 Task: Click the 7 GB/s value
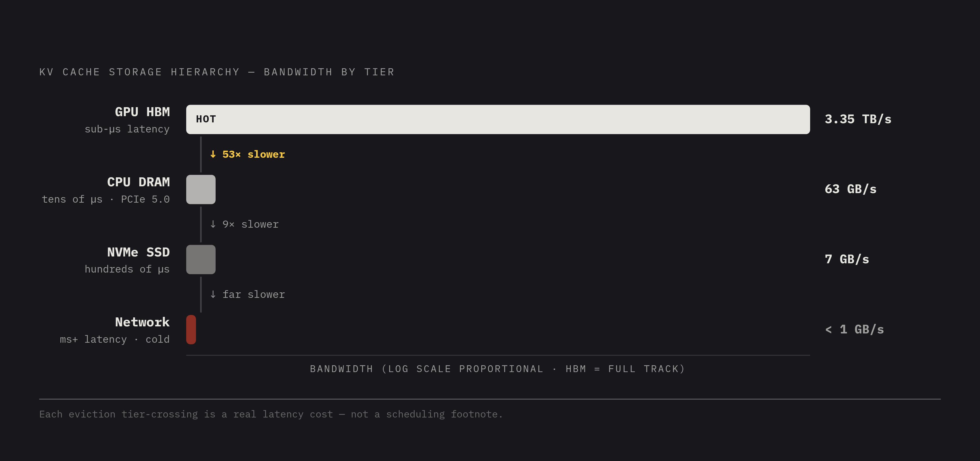pos(847,259)
